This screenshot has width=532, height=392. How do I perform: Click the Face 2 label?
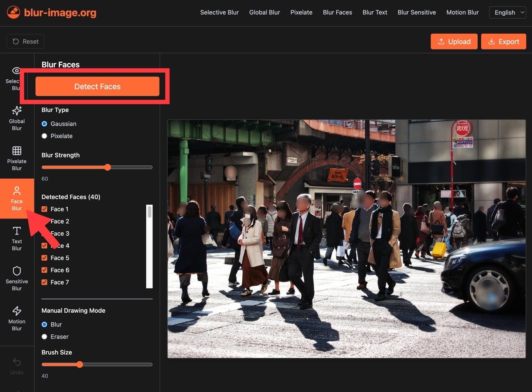60,221
